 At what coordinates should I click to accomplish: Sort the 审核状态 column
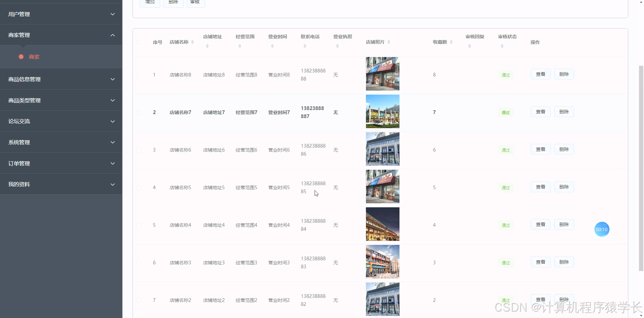[502, 46]
